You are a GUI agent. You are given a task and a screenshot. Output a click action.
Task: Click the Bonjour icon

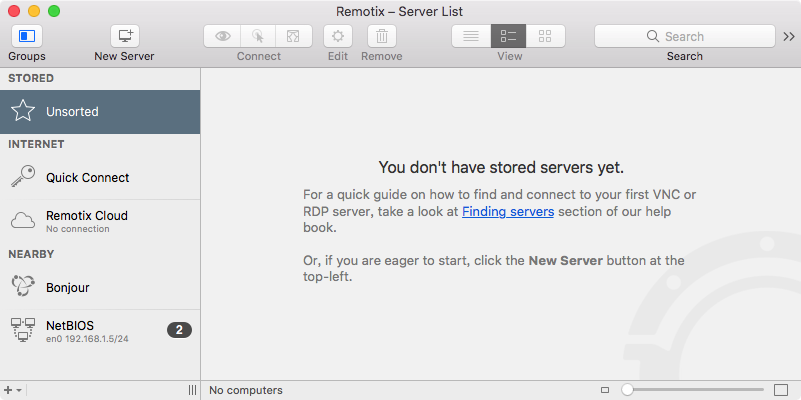pos(23,286)
